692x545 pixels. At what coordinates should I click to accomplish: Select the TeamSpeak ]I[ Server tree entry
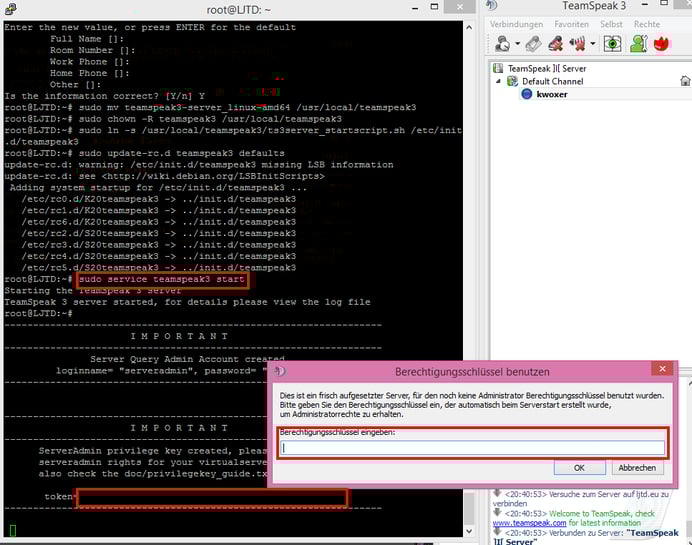[544, 69]
